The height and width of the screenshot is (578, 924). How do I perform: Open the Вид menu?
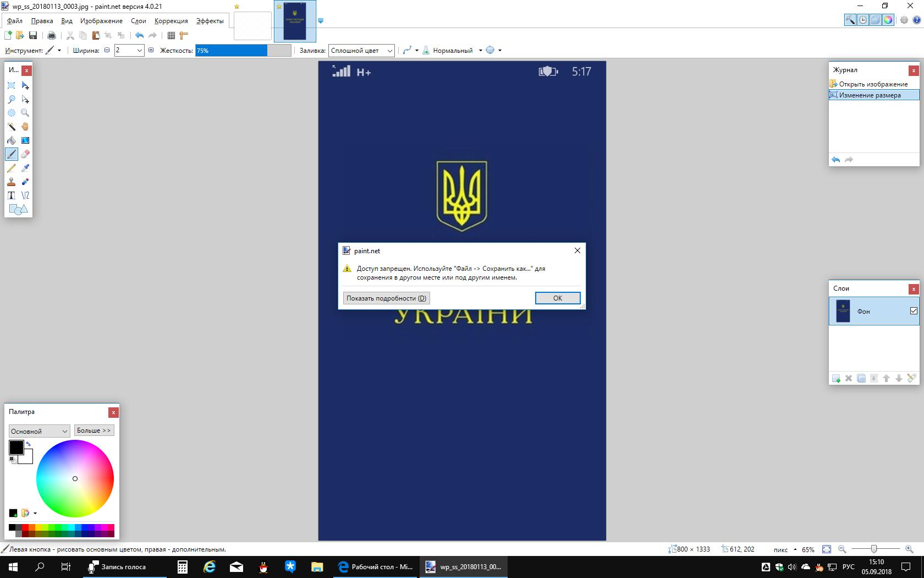(x=67, y=21)
